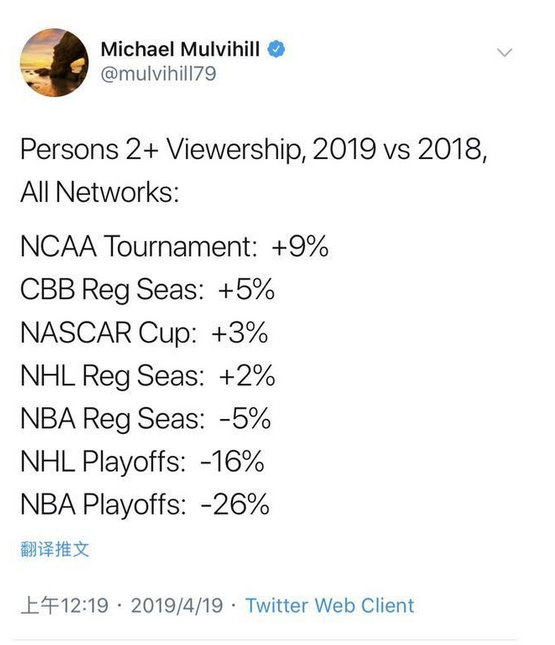Expand the tweet options chevron menu
The width and height of the screenshot is (555, 645).
[504, 52]
